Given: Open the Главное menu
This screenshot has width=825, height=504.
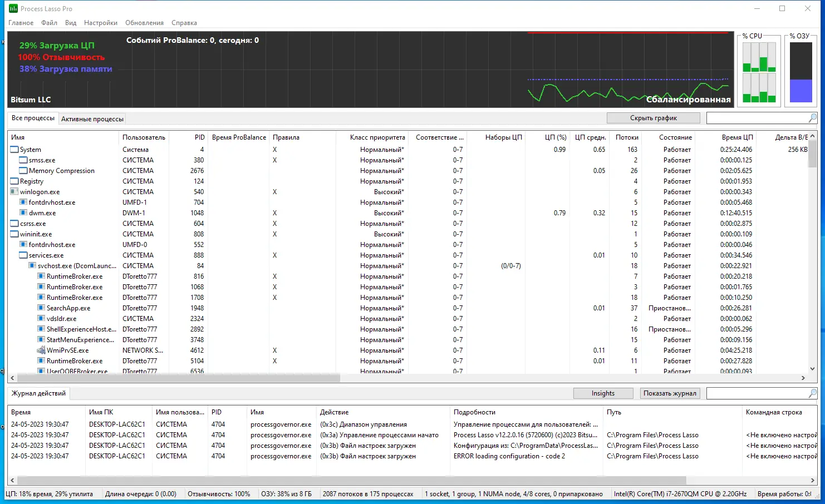Looking at the screenshot, I should pos(21,23).
